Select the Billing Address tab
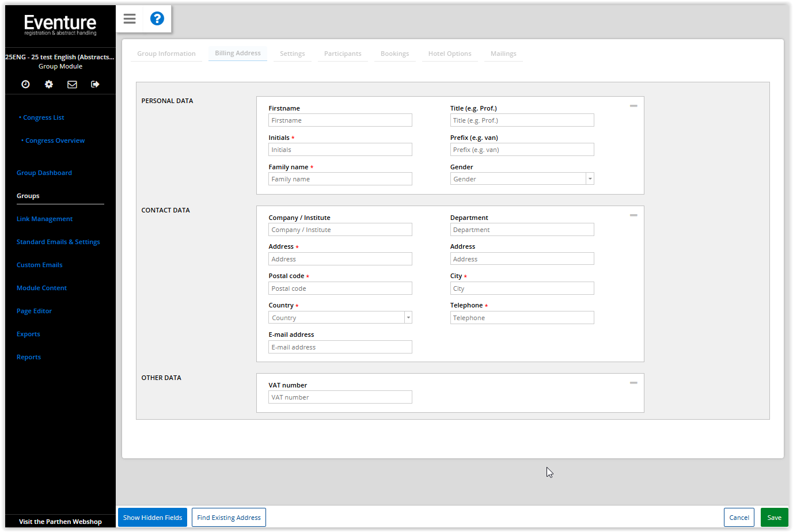The image size is (793, 532). click(x=238, y=53)
